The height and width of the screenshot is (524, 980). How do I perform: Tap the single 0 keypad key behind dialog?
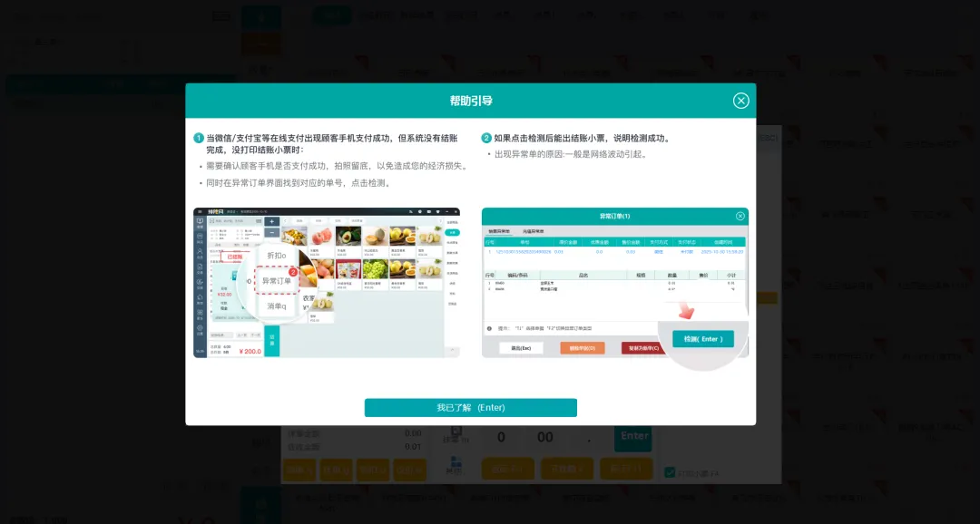click(501, 438)
